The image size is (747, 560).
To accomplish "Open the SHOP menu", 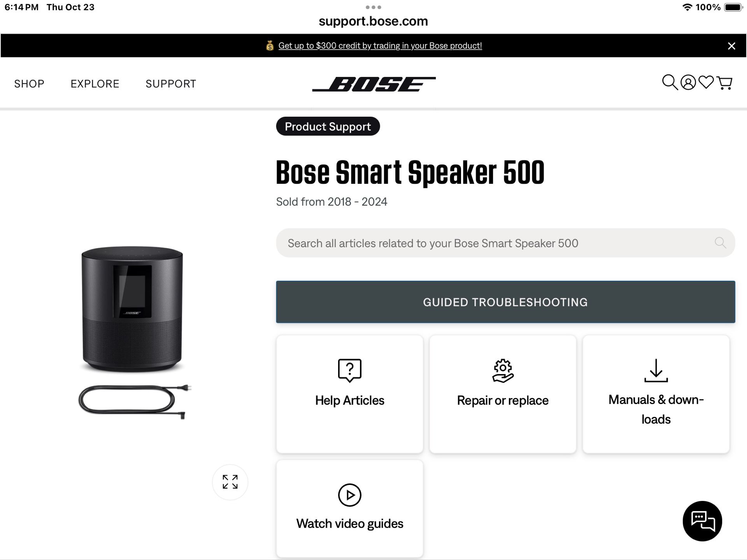I will point(29,84).
